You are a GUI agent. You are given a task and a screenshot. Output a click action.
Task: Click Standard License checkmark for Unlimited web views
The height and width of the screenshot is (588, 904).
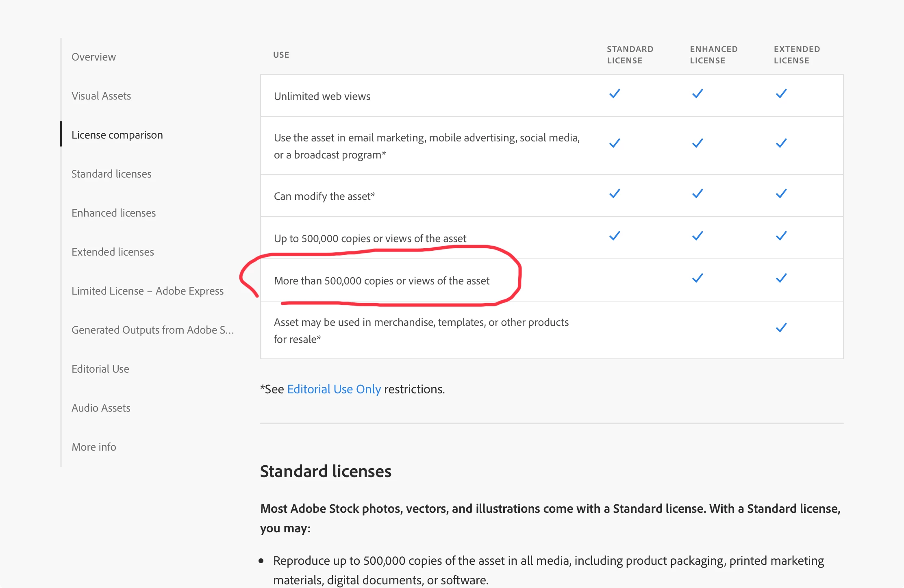pos(615,94)
